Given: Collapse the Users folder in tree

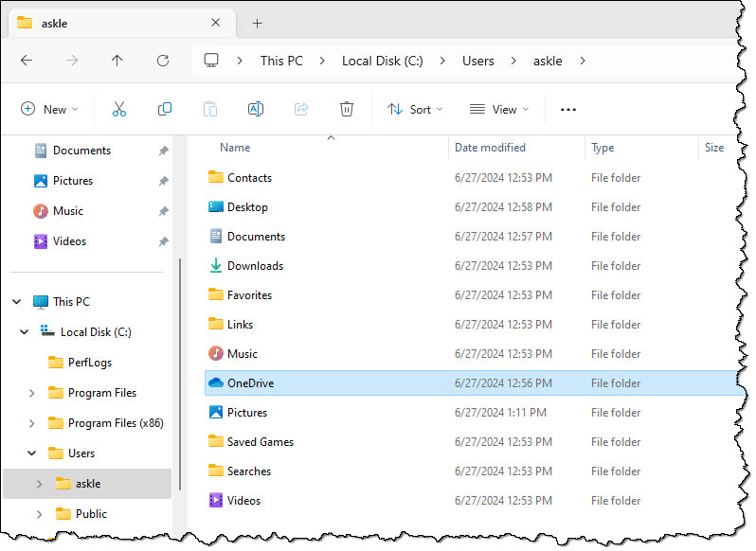Looking at the screenshot, I should 32,453.
